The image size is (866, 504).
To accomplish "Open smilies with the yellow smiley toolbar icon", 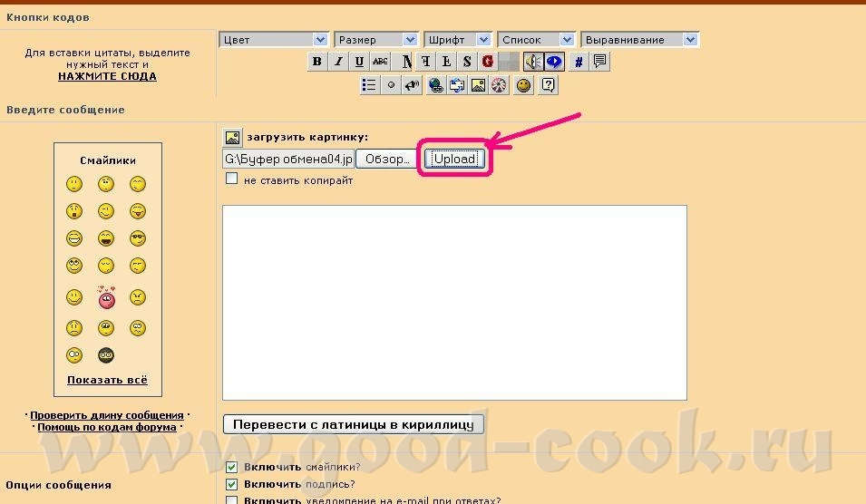I will 523,85.
